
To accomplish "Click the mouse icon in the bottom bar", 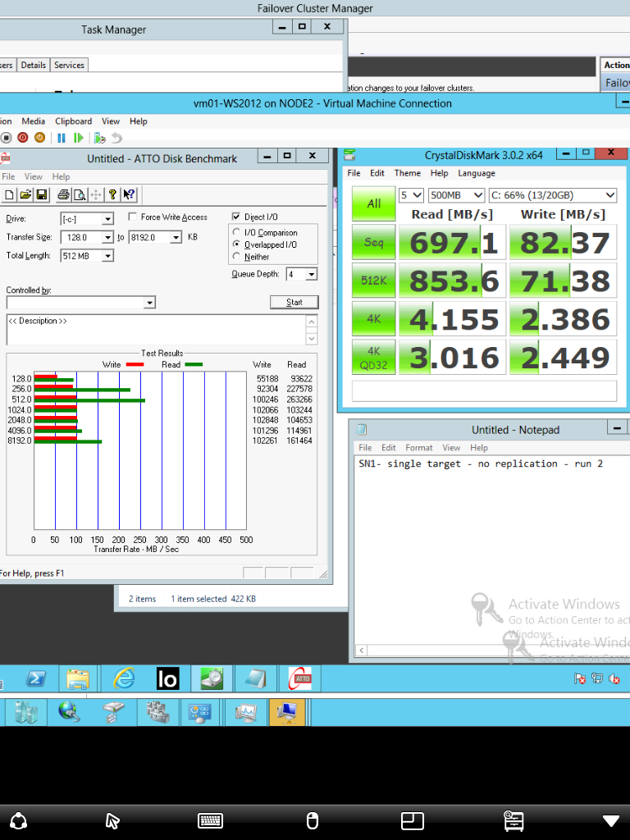I will (312, 820).
